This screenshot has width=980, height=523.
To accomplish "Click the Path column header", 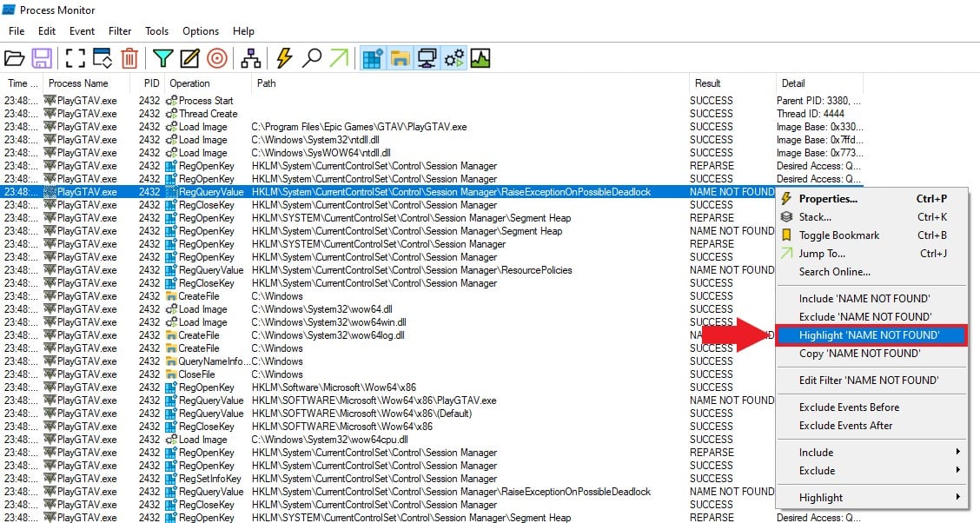I will click(x=470, y=83).
